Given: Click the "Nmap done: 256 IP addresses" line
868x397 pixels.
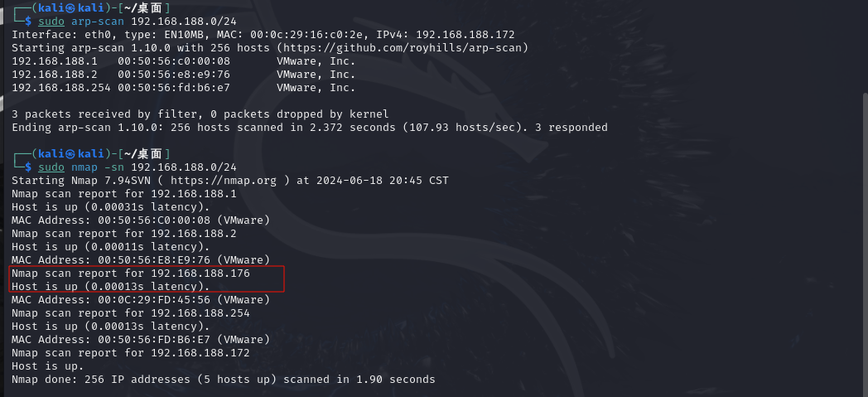Looking at the screenshot, I should (223, 380).
